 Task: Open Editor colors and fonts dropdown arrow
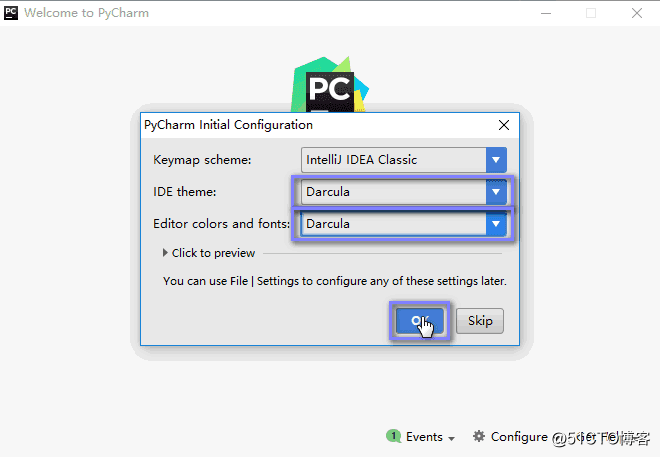click(496, 224)
